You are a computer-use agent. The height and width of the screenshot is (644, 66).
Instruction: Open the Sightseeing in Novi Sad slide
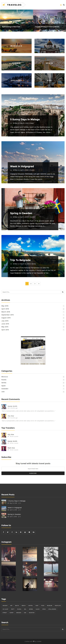pos(16,21)
